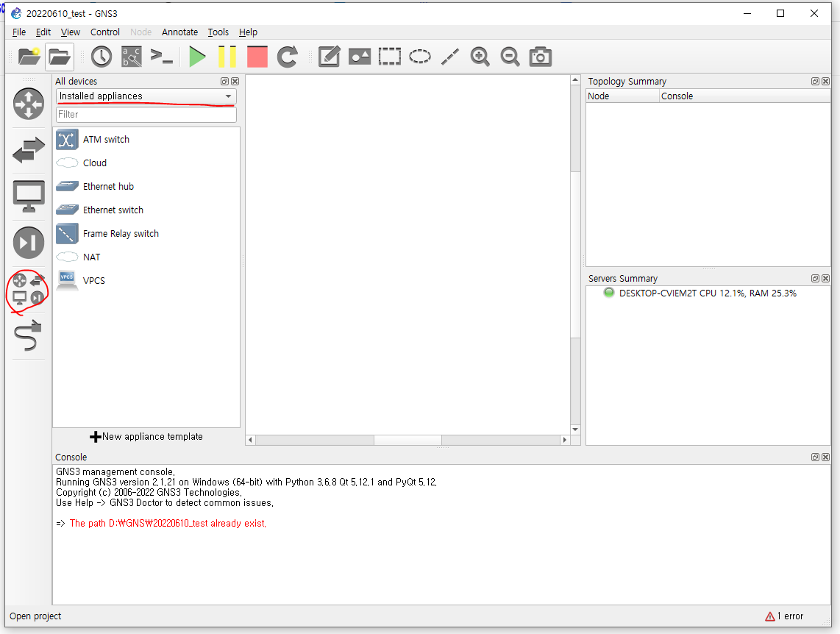Click the Zoom in magnifier icon
840x634 pixels.
[480, 56]
